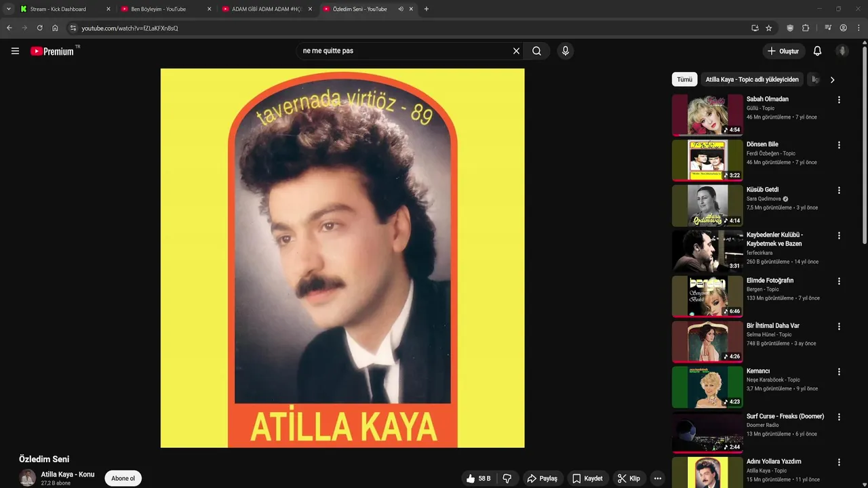868x488 pixels.
Task: Open the Oluştur create button
Action: coord(783,51)
